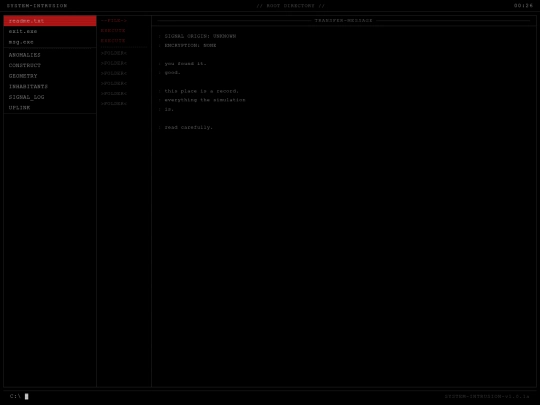This screenshot has width=540, height=405.
Task: Open the SIGNAL_LOG folder
Action: 50,97
